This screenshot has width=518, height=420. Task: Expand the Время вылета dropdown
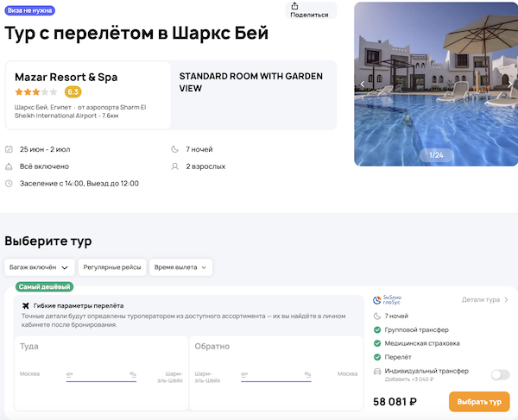pyautogui.click(x=180, y=267)
